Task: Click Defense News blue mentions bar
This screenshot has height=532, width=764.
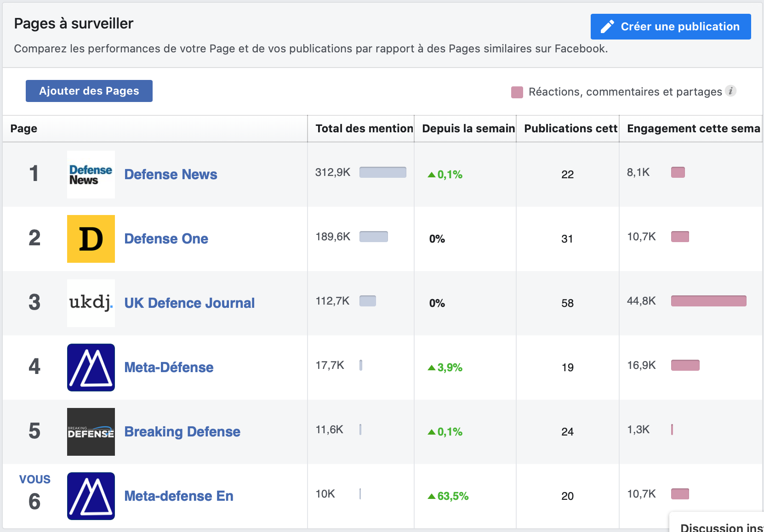Action: (383, 172)
